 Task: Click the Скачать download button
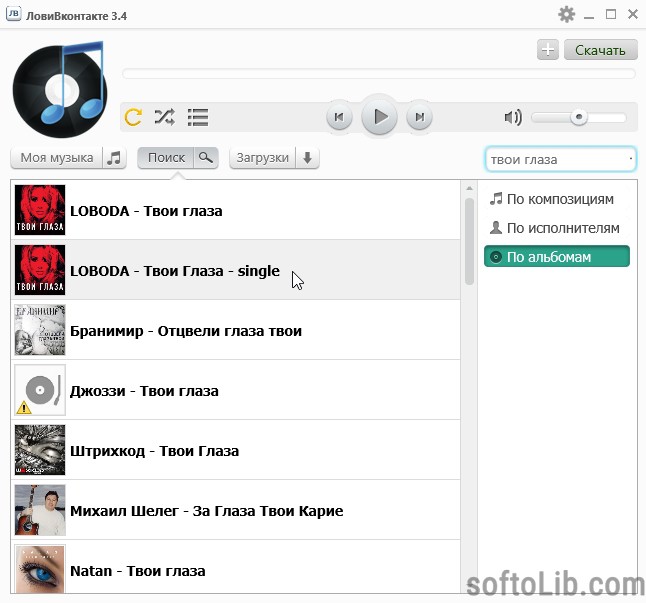click(600, 50)
